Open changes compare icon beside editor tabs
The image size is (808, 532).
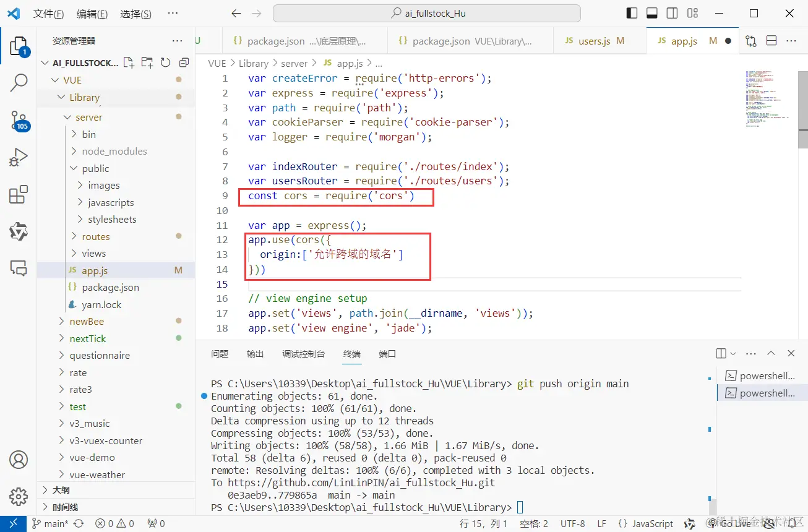(x=751, y=41)
